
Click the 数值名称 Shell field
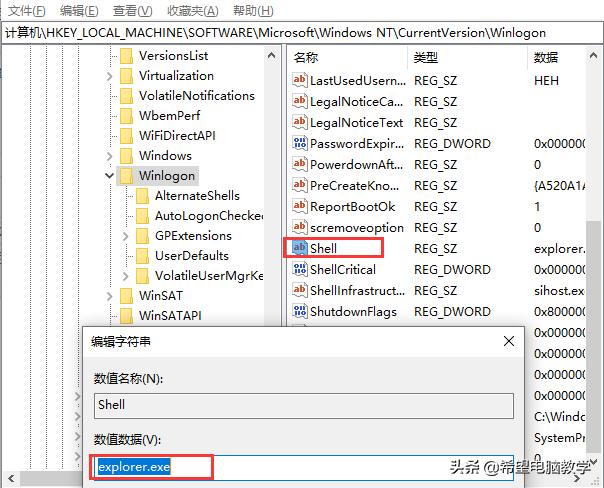[304, 406]
